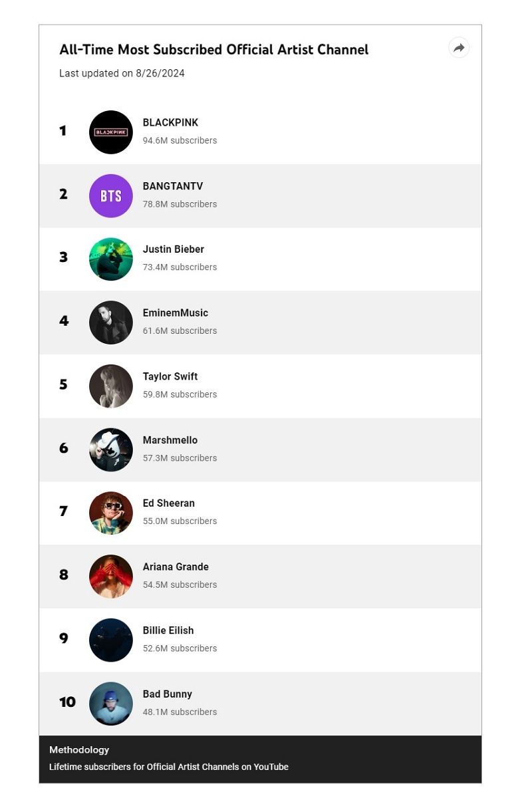The image size is (532, 798).
Task: Select the Marshmello channel avatar
Action: click(111, 450)
